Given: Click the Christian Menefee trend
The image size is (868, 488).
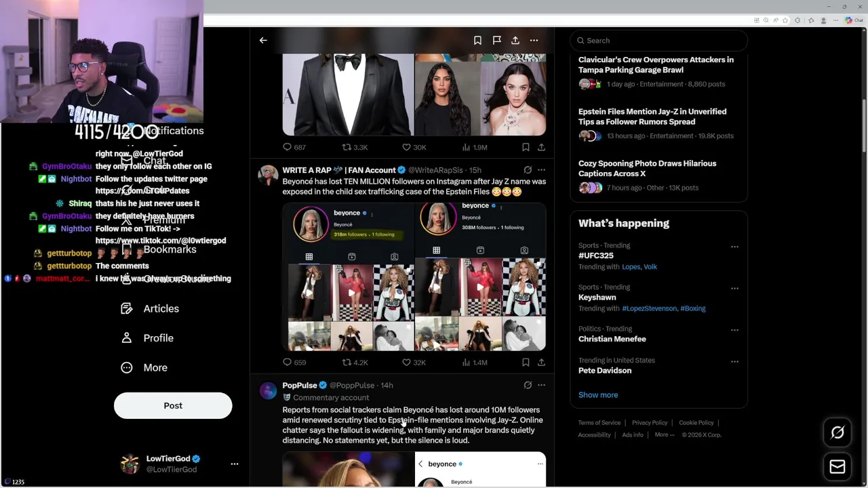Looking at the screenshot, I should click(x=612, y=339).
